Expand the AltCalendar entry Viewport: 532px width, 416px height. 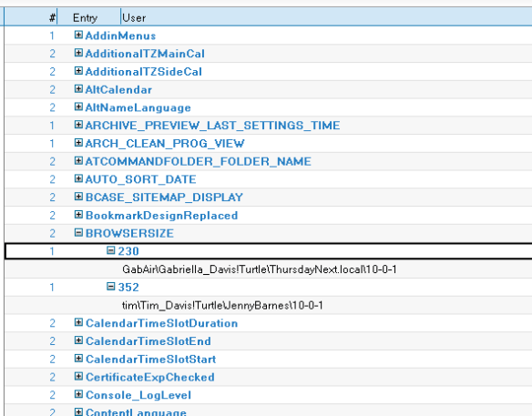click(78, 89)
